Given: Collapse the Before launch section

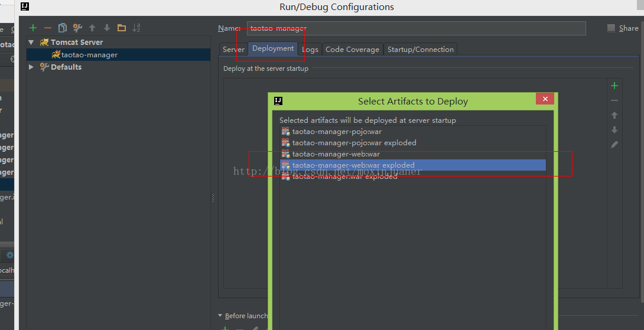Looking at the screenshot, I should click(x=220, y=316).
